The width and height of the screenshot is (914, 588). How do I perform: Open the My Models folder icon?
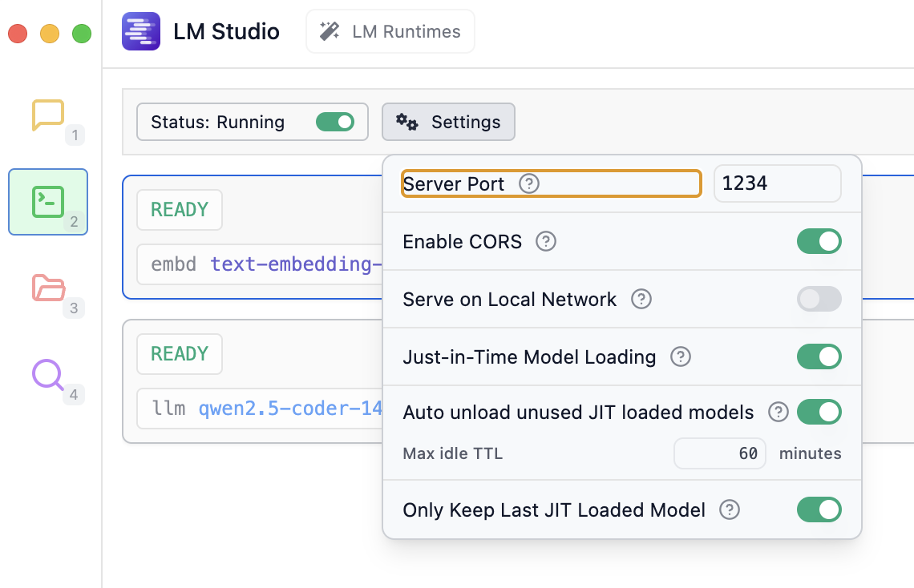pos(48,288)
